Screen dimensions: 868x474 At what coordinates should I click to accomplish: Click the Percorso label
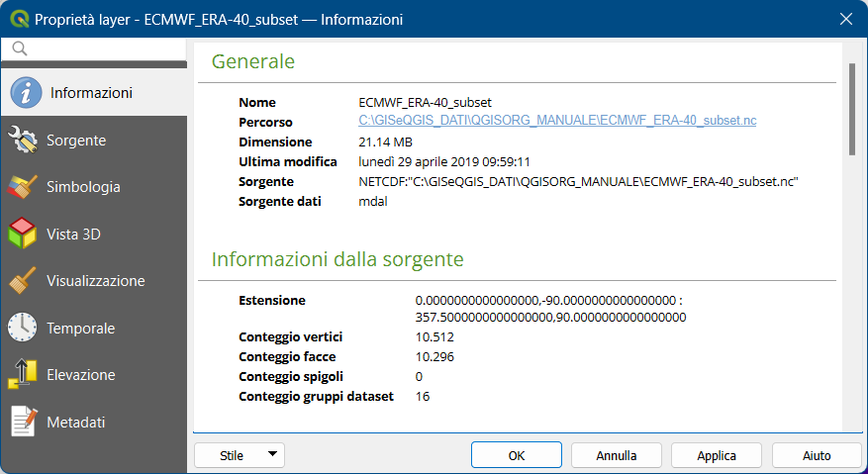point(265,123)
